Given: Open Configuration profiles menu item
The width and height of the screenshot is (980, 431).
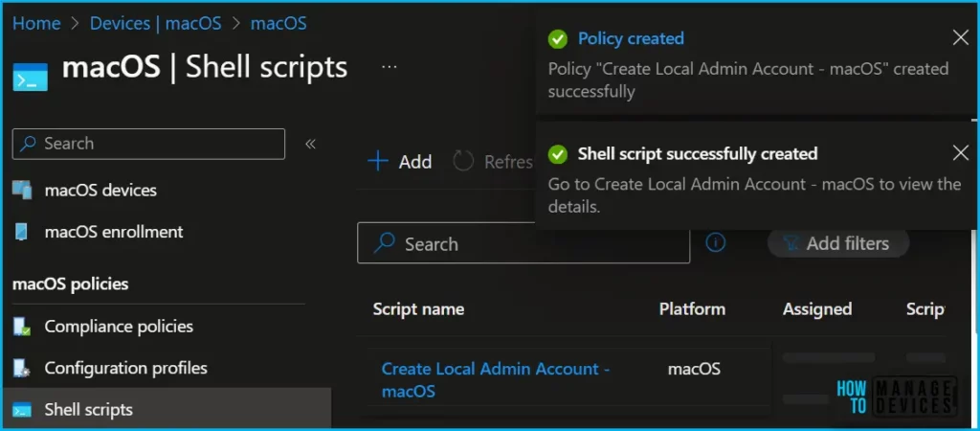Looking at the screenshot, I should click(x=125, y=368).
